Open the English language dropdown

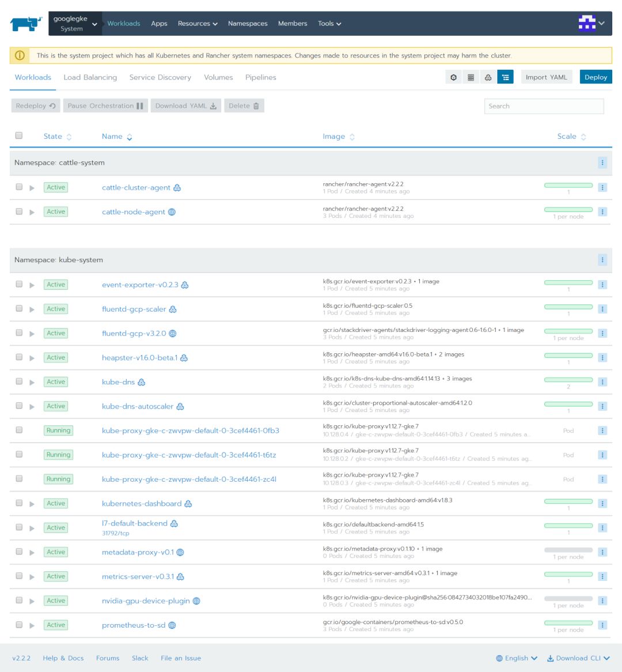(517, 658)
